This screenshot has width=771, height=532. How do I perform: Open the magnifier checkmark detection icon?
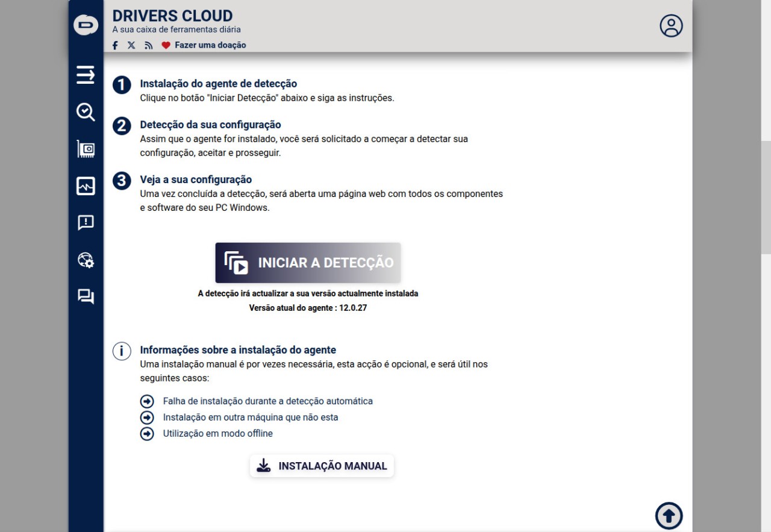coord(86,112)
